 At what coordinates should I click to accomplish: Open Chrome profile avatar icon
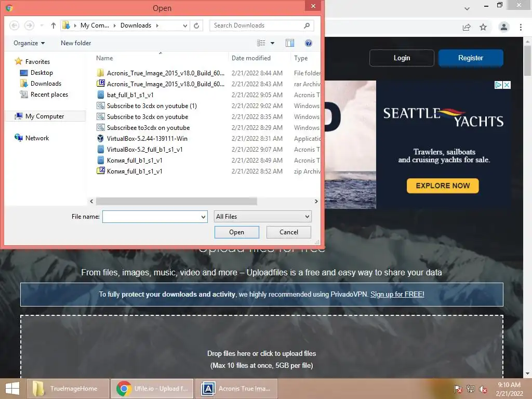pyautogui.click(x=504, y=27)
